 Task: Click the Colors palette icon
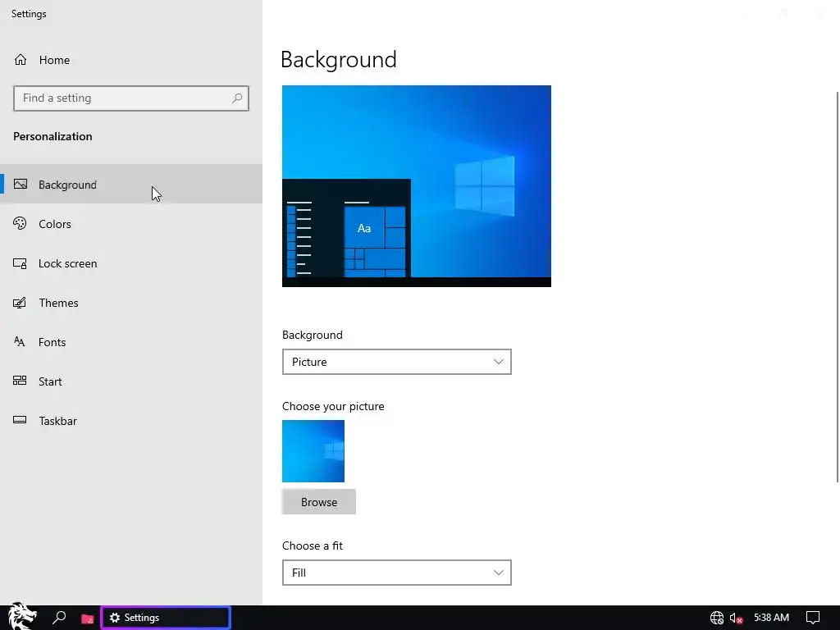20,223
